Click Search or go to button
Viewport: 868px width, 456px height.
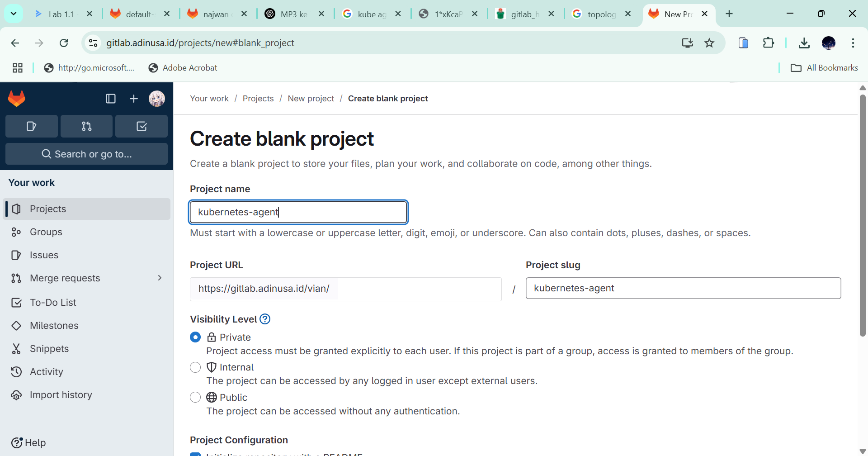coord(86,154)
